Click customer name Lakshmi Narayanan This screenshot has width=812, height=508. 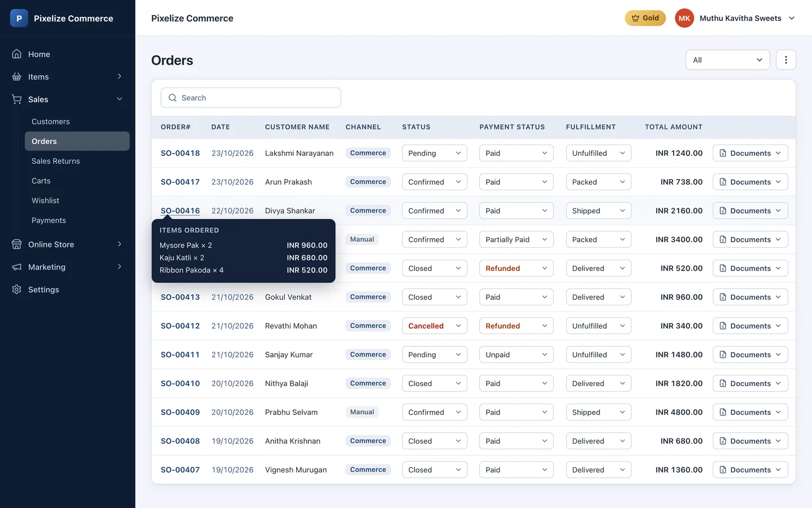[299, 153]
